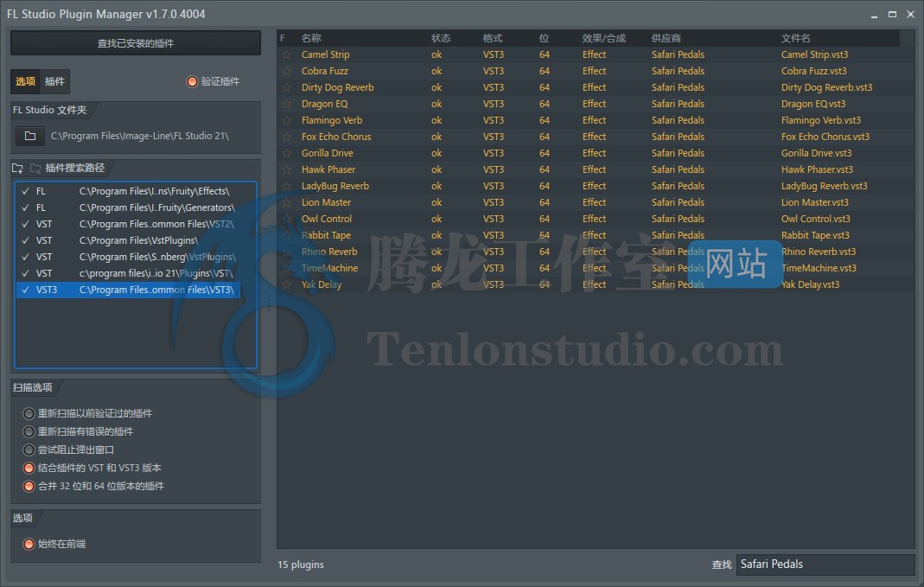The width and height of the screenshot is (924, 587).
Task: Click the Flamingo Verb.vst3 file name
Action: coord(821,121)
